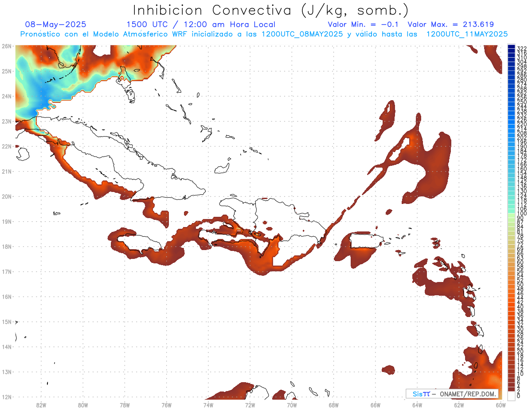Click the 76W longitude label
532x411 pixels.
[x=167, y=405]
